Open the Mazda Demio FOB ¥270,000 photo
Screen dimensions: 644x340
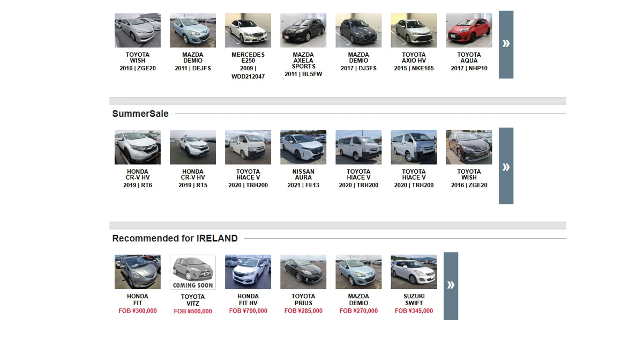coord(358,272)
